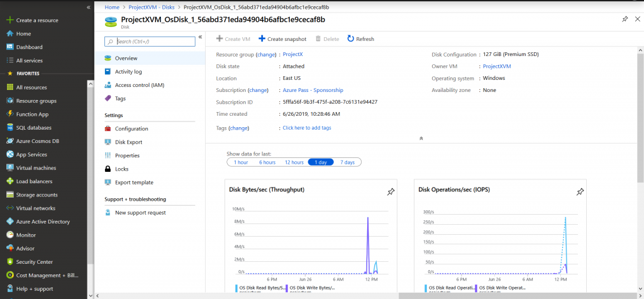Open SQL databases in sidebar

(34, 128)
